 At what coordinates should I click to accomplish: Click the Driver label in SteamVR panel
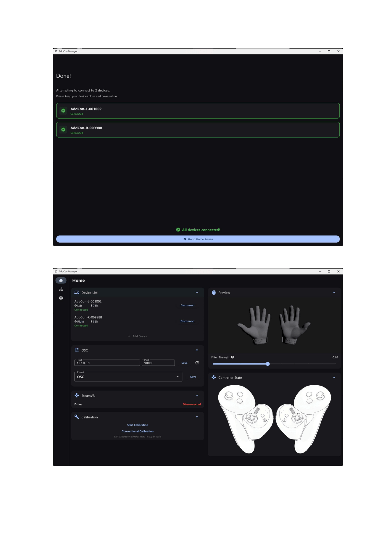coord(78,404)
